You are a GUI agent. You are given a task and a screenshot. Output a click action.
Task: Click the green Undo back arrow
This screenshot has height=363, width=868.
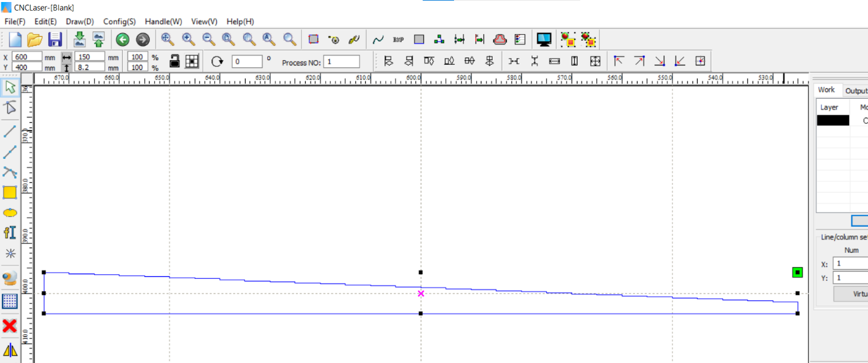pyautogui.click(x=122, y=39)
